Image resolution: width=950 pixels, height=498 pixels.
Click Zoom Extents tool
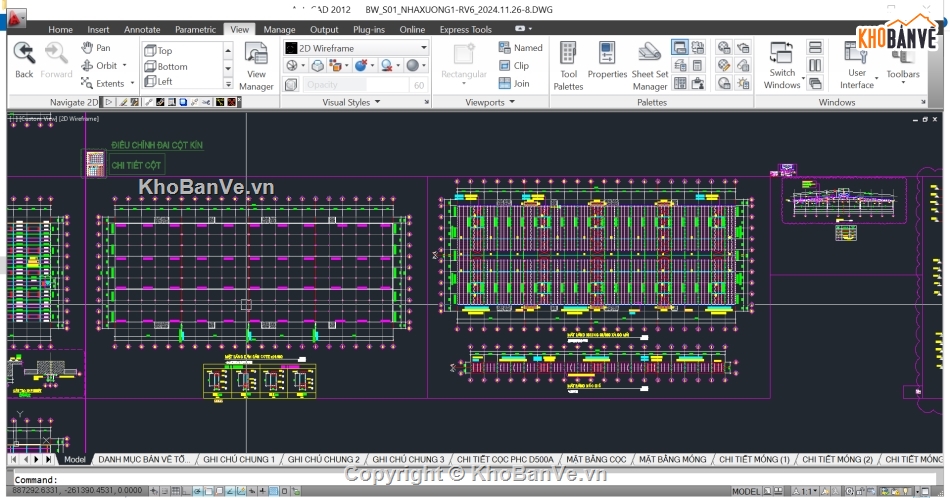click(x=102, y=83)
